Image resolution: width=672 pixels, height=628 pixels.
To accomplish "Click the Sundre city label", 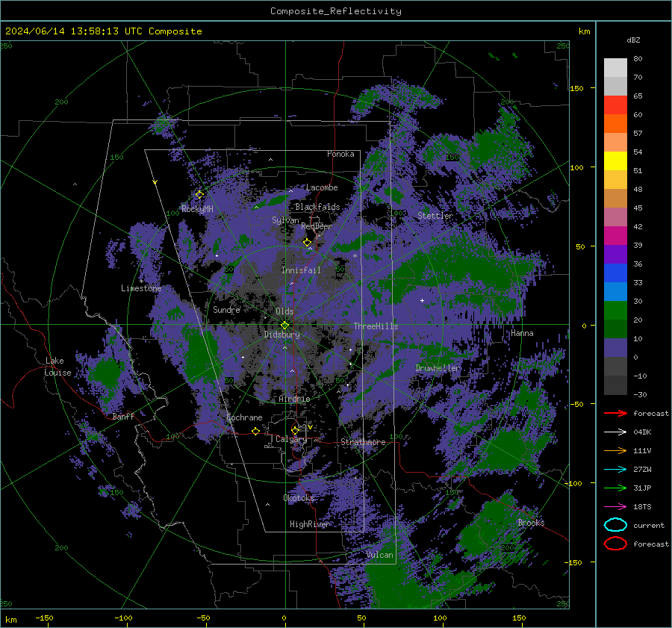I will click(226, 310).
